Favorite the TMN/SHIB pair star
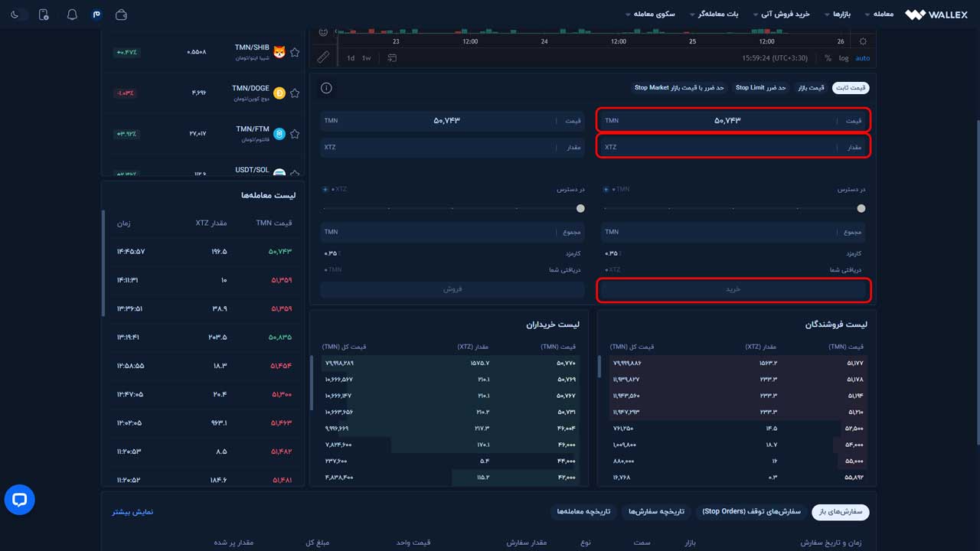The height and width of the screenshot is (551, 980). click(x=295, y=52)
